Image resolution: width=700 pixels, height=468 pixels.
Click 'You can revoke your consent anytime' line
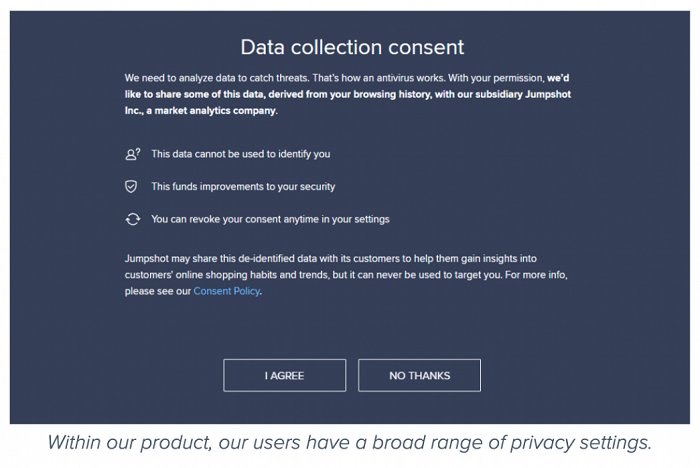[270, 218]
